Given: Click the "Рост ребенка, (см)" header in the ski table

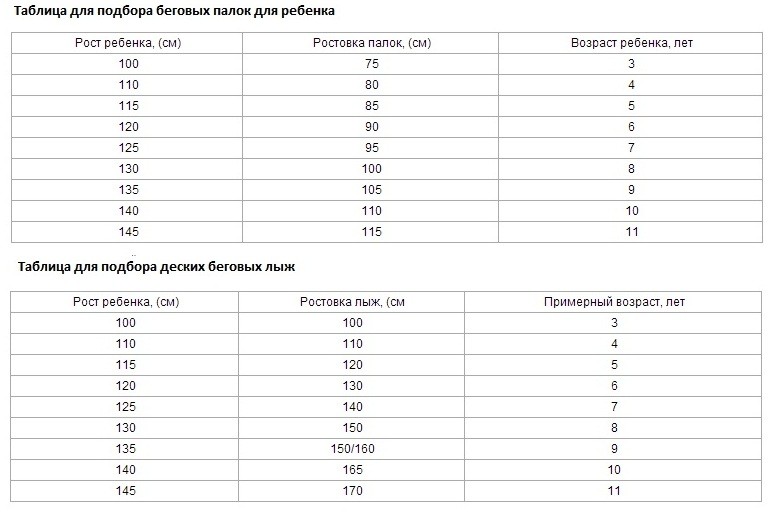Looking at the screenshot, I should pos(124,301).
